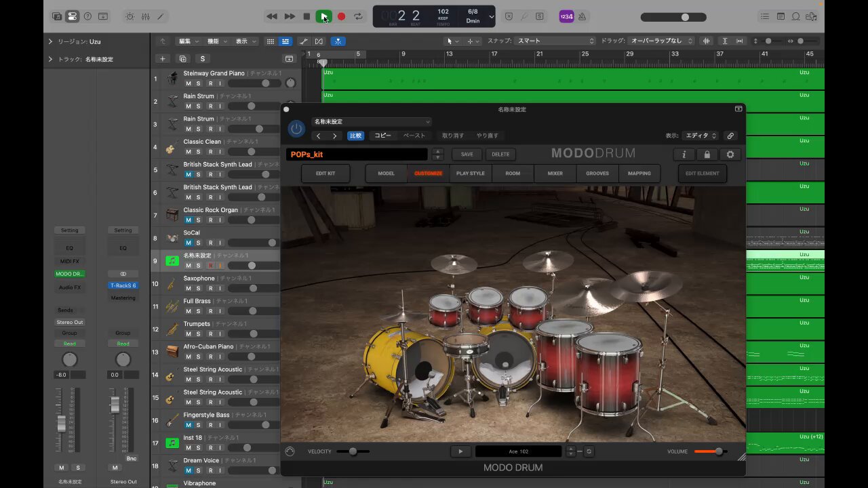Open the Note Pads icon
Viewport: 868px width, 488px height.
pos(781,16)
